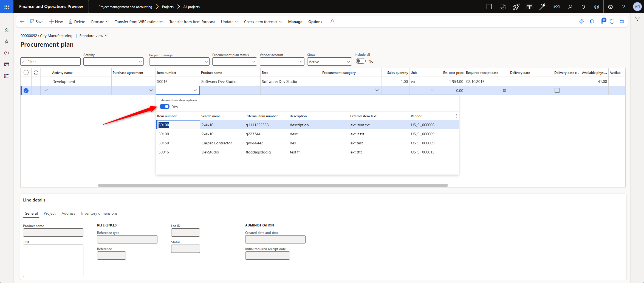Check the Delivery date confirmed checkbox
644x283 pixels.
(557, 90)
